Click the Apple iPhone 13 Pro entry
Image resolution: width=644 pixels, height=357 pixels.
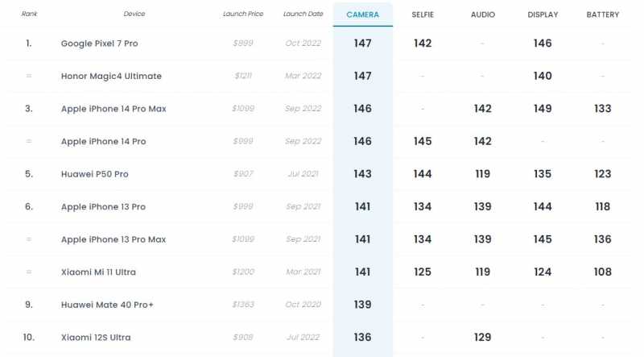[103, 206]
